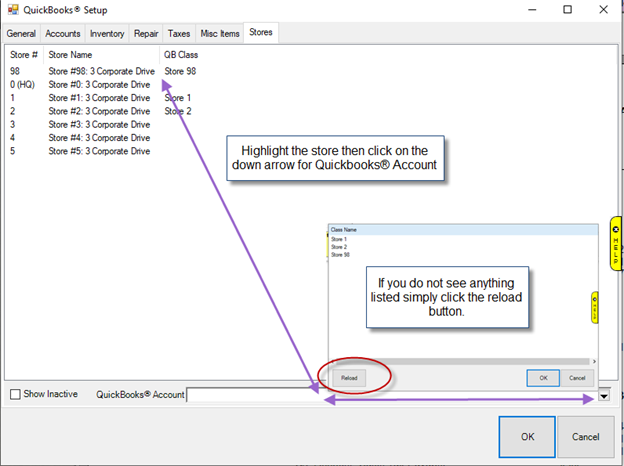Open the QuickBooks Account dropdown arrow

[604, 396]
